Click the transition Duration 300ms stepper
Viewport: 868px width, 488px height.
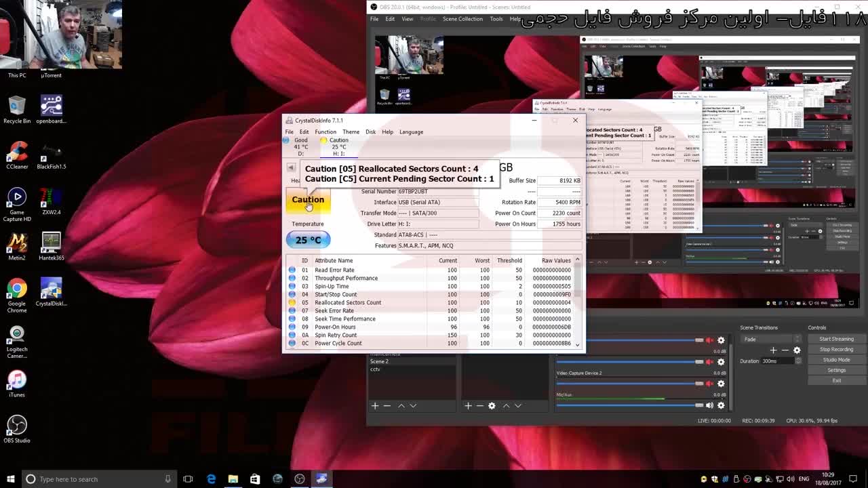(x=798, y=361)
